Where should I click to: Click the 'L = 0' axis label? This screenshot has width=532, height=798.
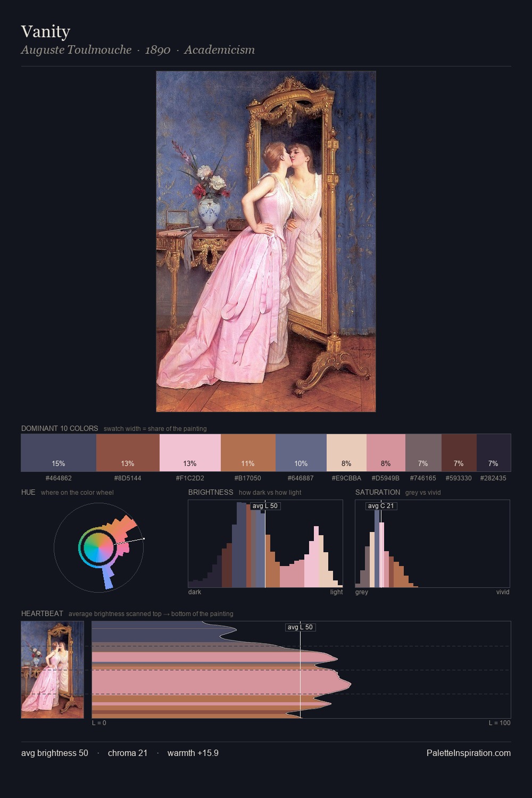(x=99, y=723)
